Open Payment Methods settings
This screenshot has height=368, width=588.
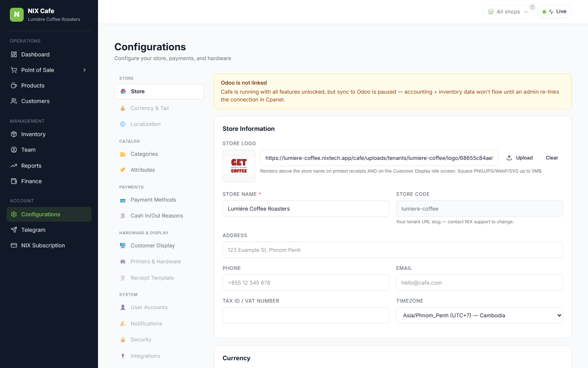click(x=159, y=200)
